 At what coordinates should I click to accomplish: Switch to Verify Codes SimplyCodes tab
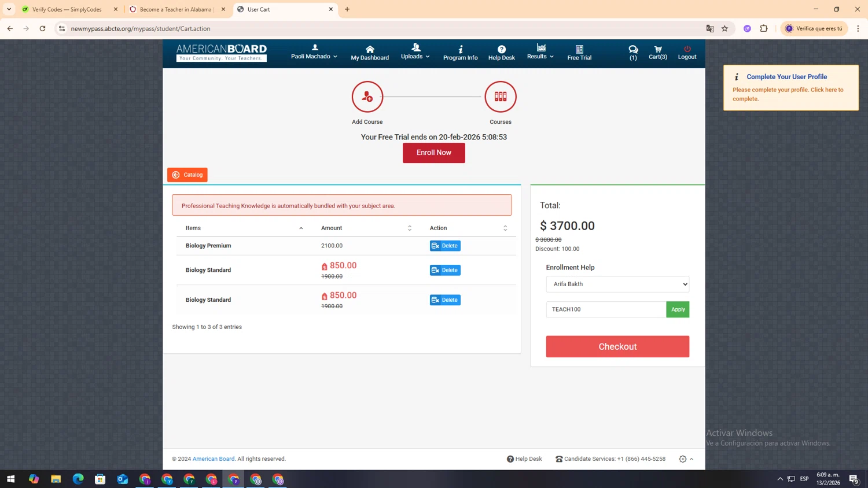coord(68,9)
